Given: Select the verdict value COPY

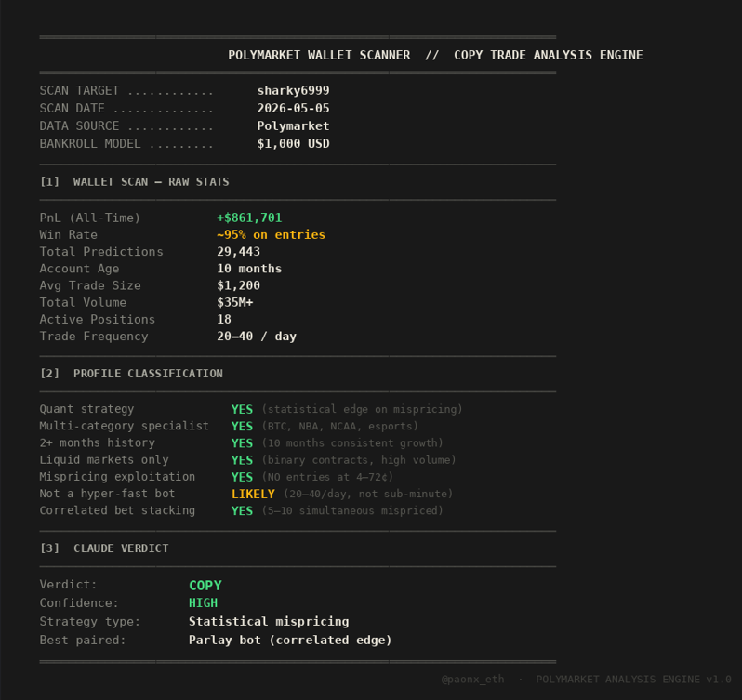Looking at the screenshot, I should (205, 586).
